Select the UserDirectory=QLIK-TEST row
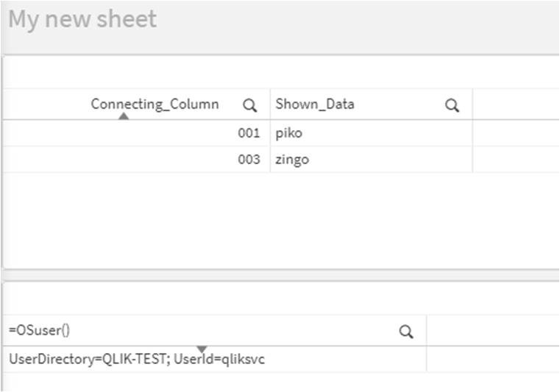560x392 pixels. (x=215, y=359)
